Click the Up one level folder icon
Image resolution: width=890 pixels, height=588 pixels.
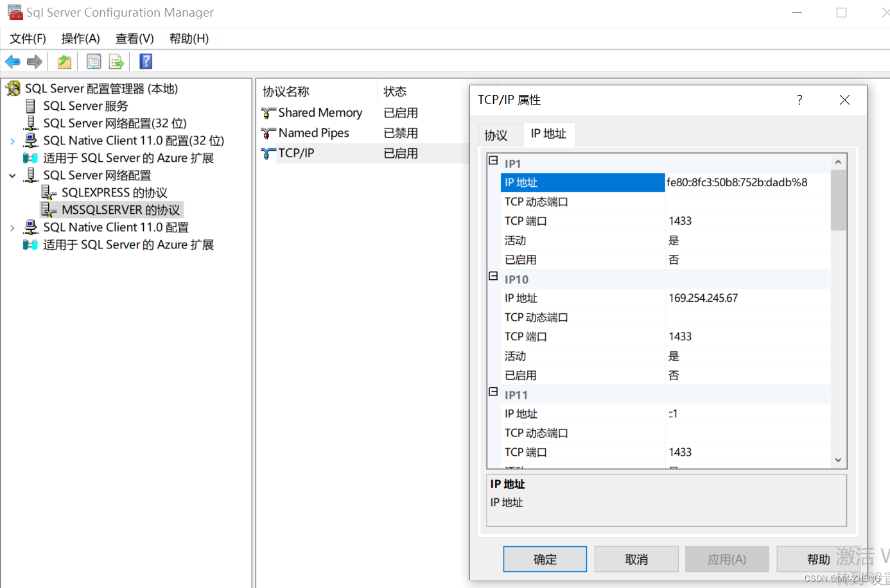pos(64,62)
